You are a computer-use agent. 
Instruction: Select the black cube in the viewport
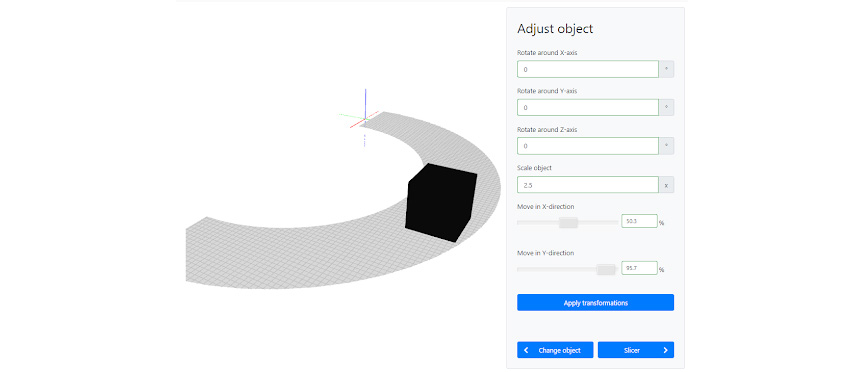[441, 202]
